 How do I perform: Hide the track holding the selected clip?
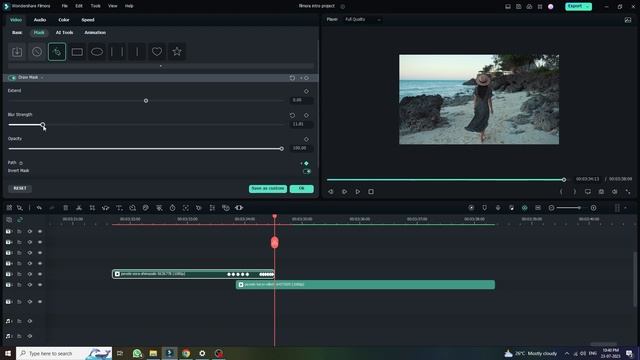[40, 274]
